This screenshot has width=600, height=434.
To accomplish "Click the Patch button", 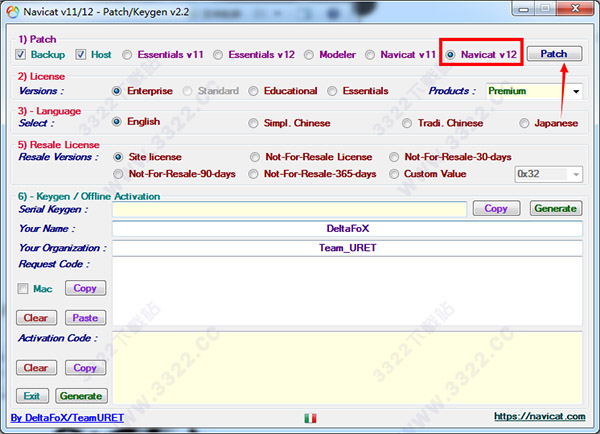I will pyautogui.click(x=554, y=54).
